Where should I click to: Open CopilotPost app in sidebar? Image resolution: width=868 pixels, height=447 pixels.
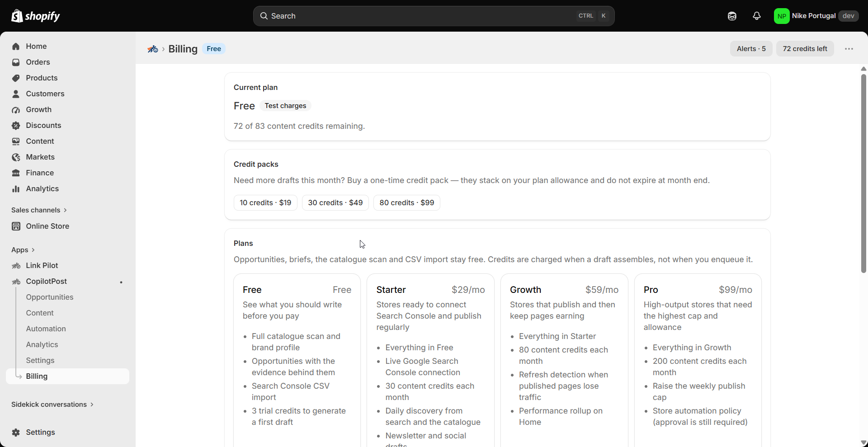[67, 282]
